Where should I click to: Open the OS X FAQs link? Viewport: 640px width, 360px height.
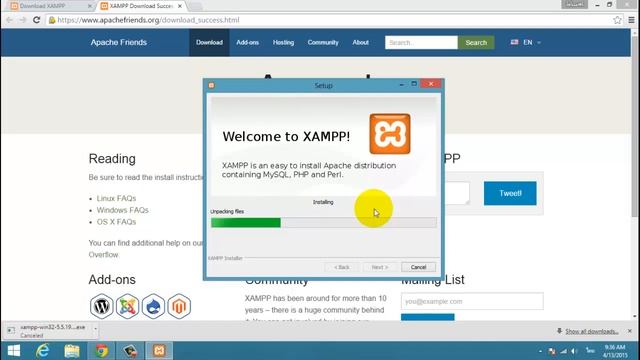116,222
